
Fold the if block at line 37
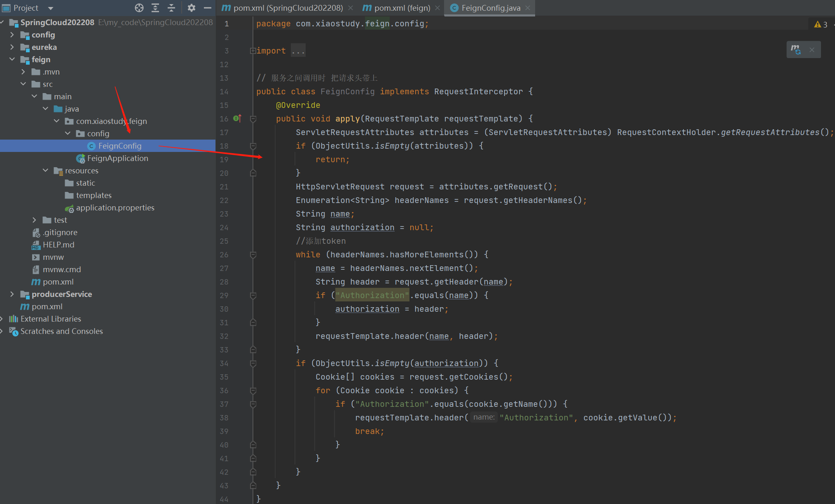[253, 404]
